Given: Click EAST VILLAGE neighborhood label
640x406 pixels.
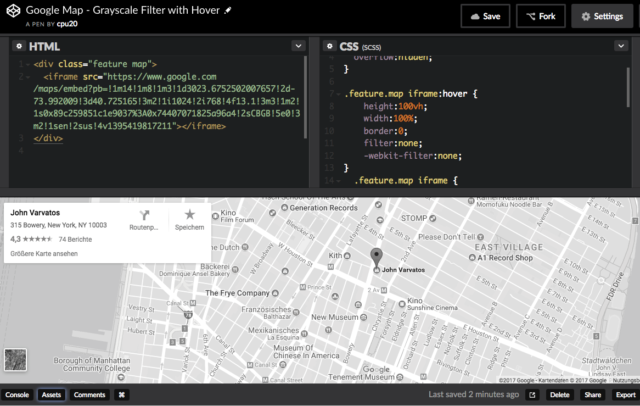Looking at the screenshot, I should pyautogui.click(x=509, y=247).
